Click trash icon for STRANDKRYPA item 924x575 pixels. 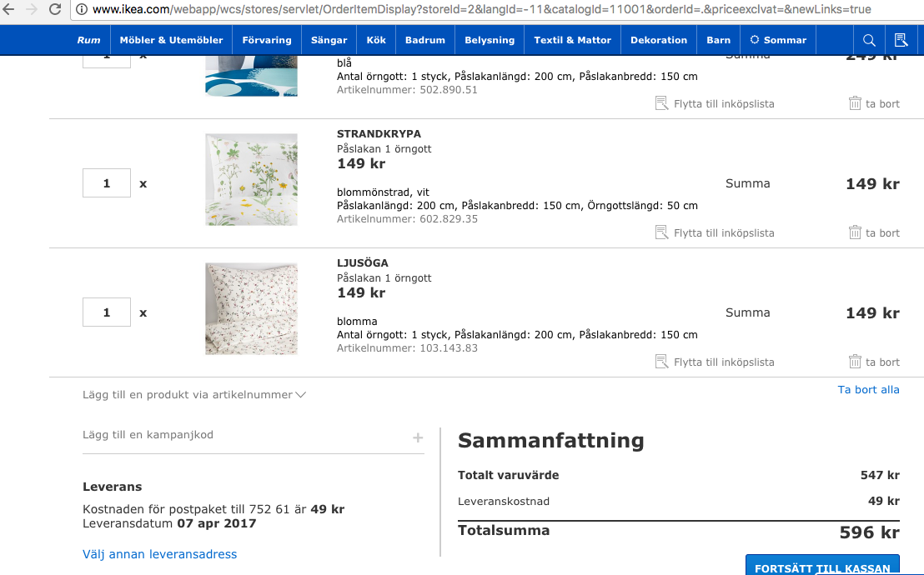pyautogui.click(x=855, y=232)
